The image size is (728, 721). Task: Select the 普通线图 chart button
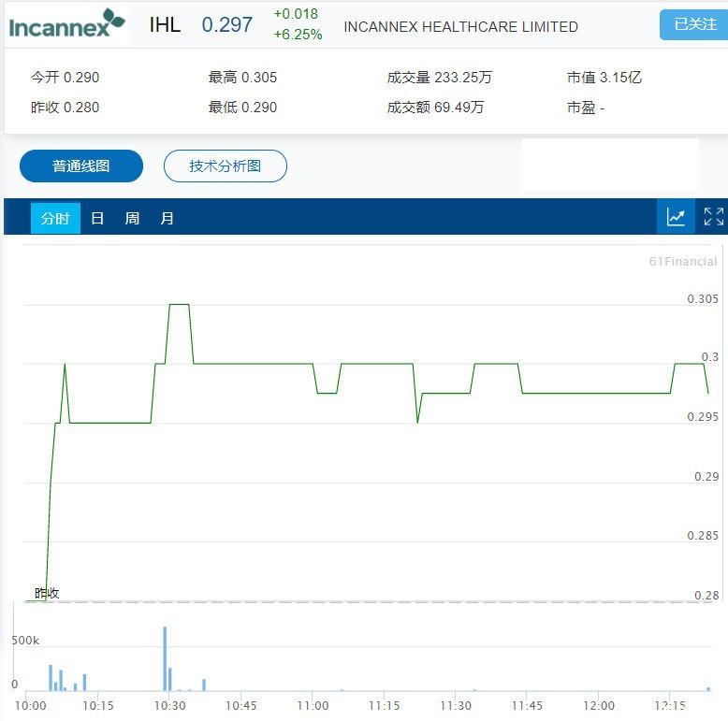point(81,166)
